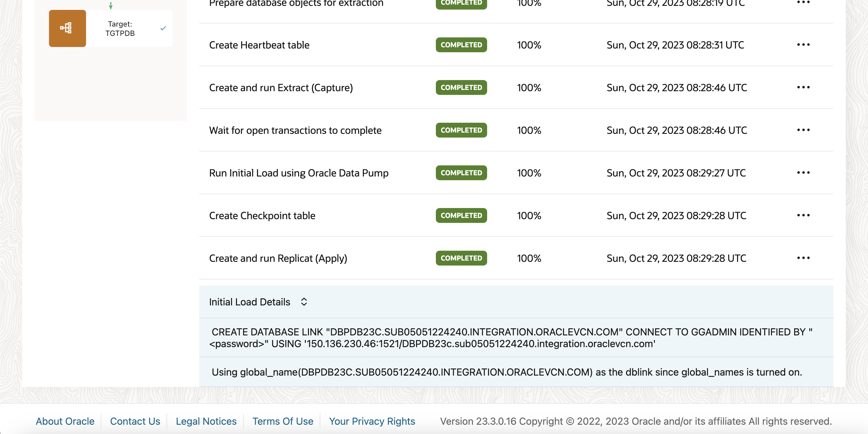
Task: Open Your Privacy Rights link
Action: (x=372, y=421)
